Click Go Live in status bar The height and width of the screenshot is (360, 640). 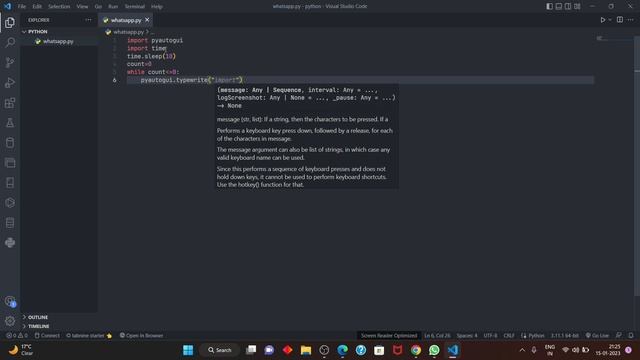point(597,336)
